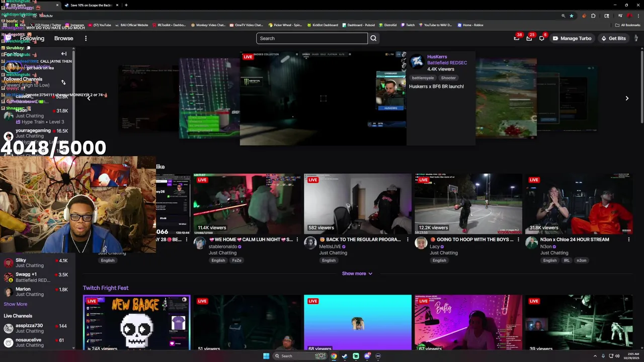Go back in carousel with left arrow
Viewport: 644px width, 362px height.
pos(89,99)
